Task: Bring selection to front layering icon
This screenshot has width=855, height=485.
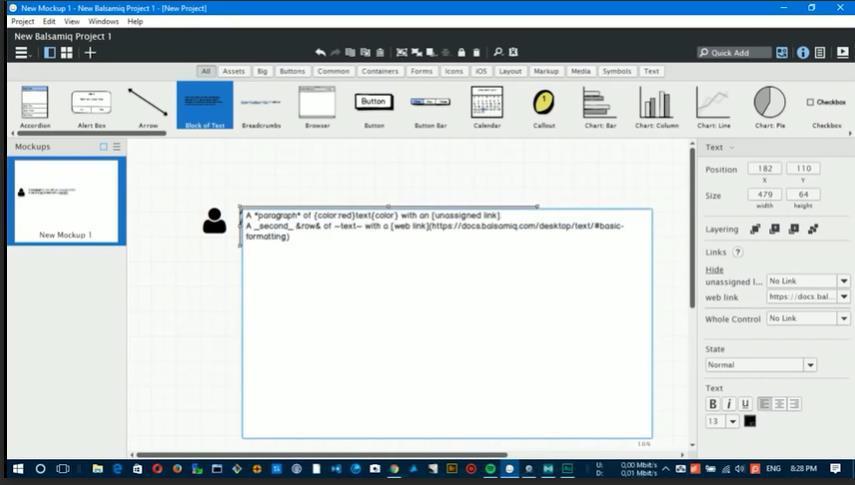Action: pos(755,229)
